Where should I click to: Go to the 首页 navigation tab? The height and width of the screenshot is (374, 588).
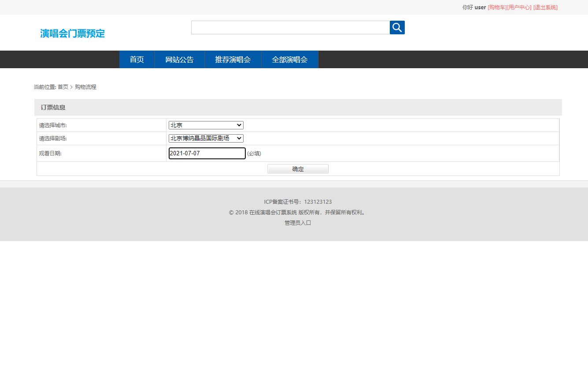(137, 59)
